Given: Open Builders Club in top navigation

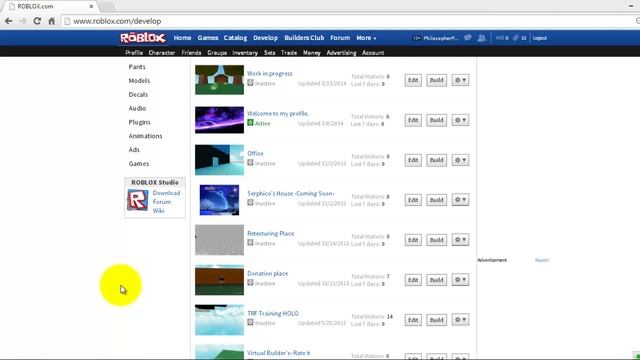Looking at the screenshot, I should pyautogui.click(x=304, y=38).
